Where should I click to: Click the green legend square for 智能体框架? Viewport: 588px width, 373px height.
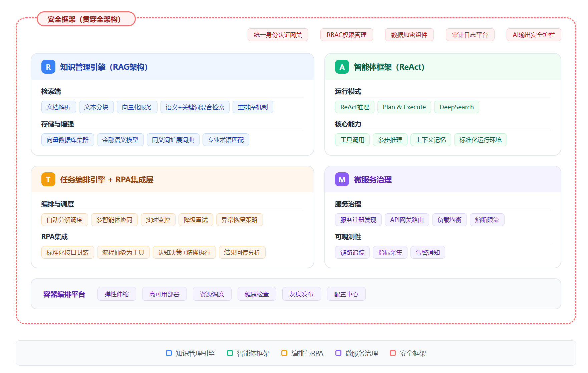click(230, 353)
